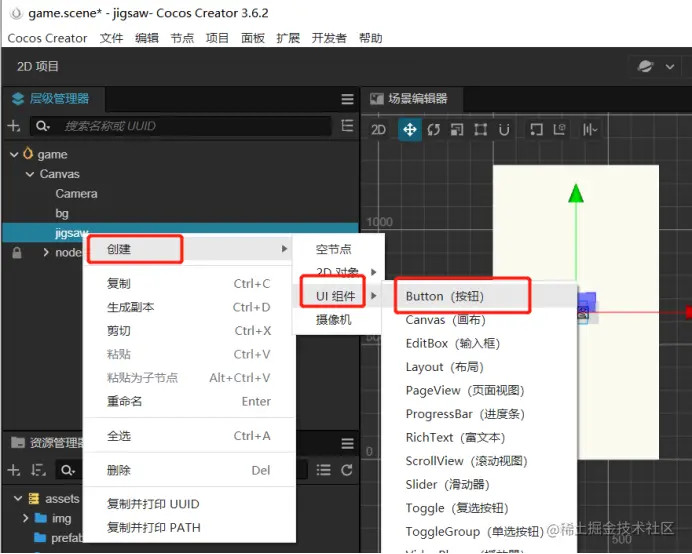Select the Scale gizmo tool
The image size is (692, 554).
[457, 130]
